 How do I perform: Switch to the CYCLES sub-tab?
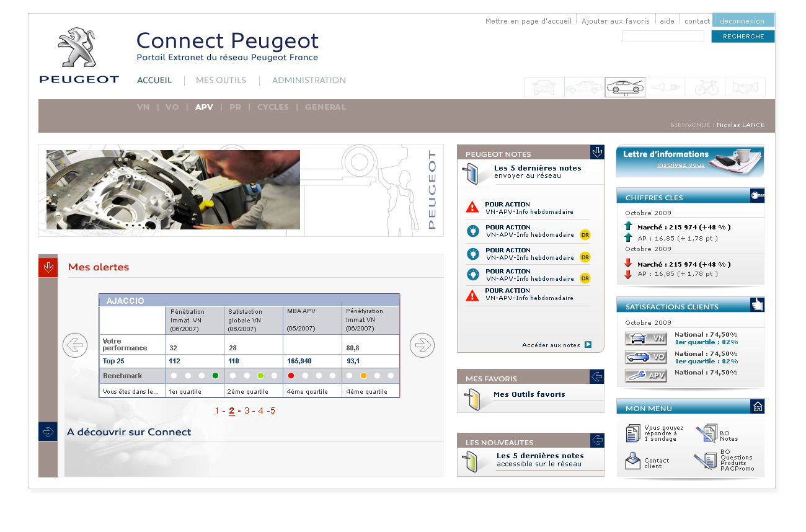coord(273,107)
